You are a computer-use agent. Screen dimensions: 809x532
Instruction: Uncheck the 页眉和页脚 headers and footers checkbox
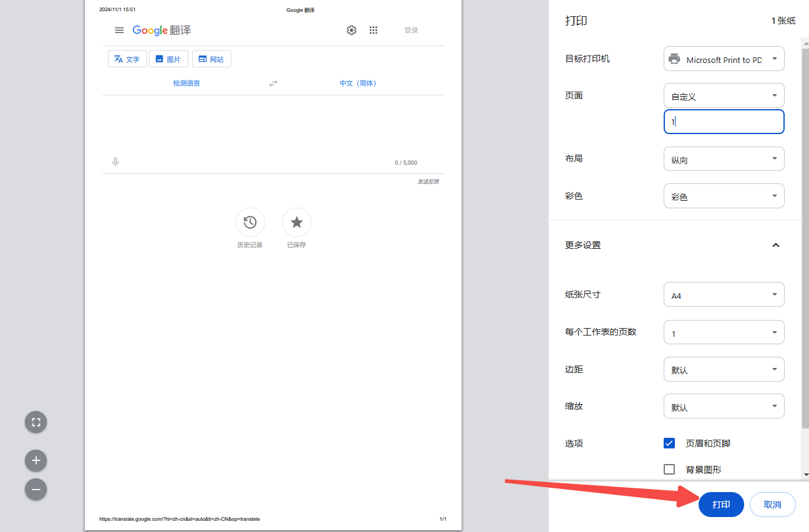click(669, 443)
